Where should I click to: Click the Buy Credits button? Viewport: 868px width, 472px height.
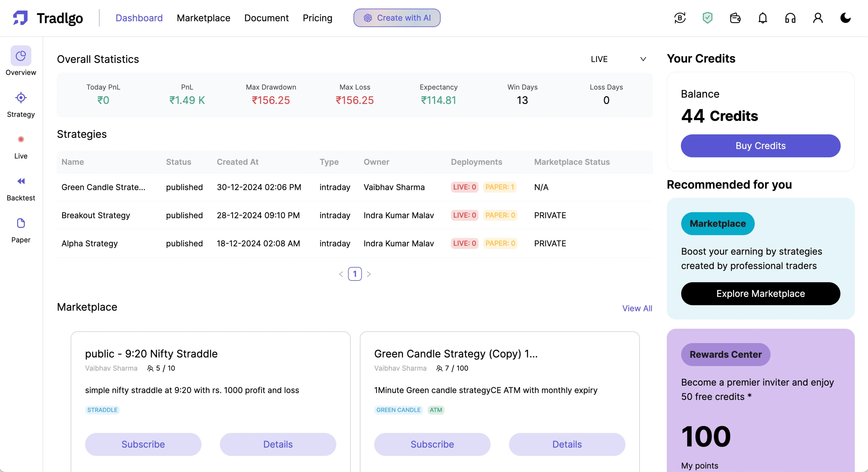point(760,146)
